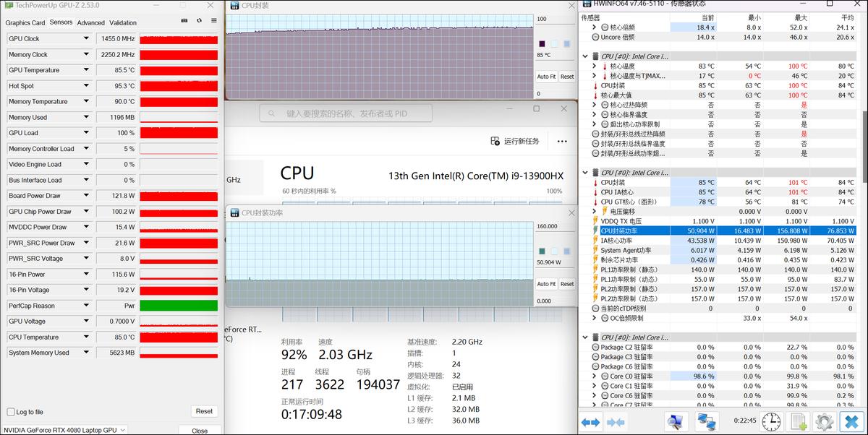Click Auto Fit in CPU封装 graph

click(x=546, y=77)
